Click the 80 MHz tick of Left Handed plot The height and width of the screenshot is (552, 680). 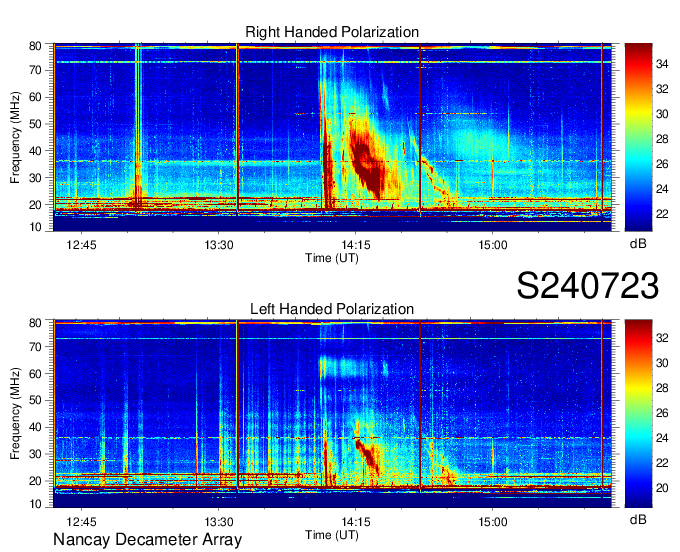[35, 323]
